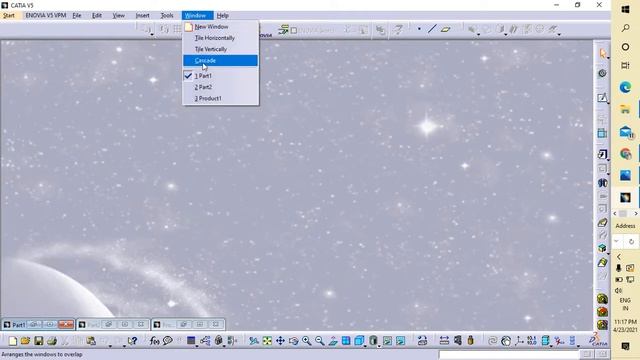The width and height of the screenshot is (640, 360).
Task: Open ENOVIA V5 VPM menu
Action: [x=45, y=16]
